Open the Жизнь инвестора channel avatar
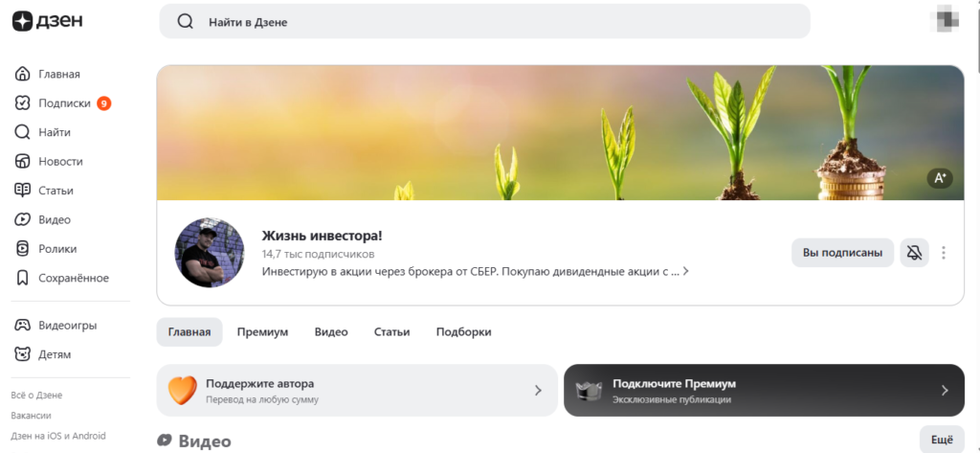The width and height of the screenshot is (980, 453). pos(210,253)
